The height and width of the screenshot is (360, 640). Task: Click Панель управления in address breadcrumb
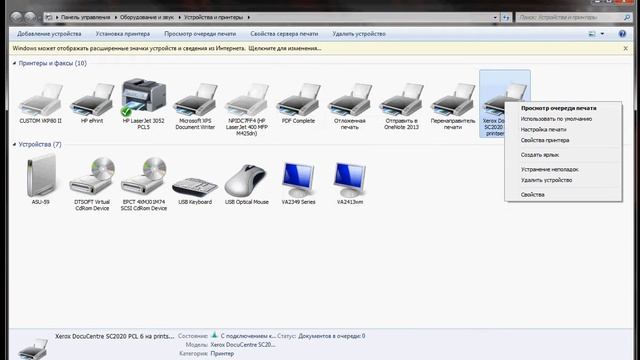[86, 18]
